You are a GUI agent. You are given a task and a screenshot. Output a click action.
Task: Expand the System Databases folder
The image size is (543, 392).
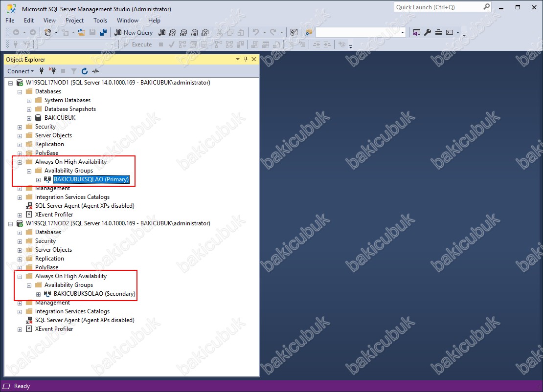point(29,101)
